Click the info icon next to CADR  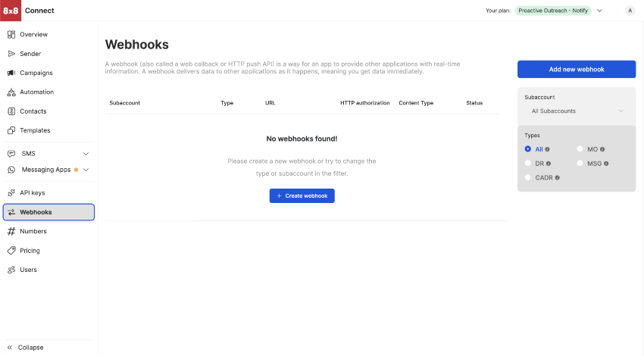pyautogui.click(x=557, y=178)
